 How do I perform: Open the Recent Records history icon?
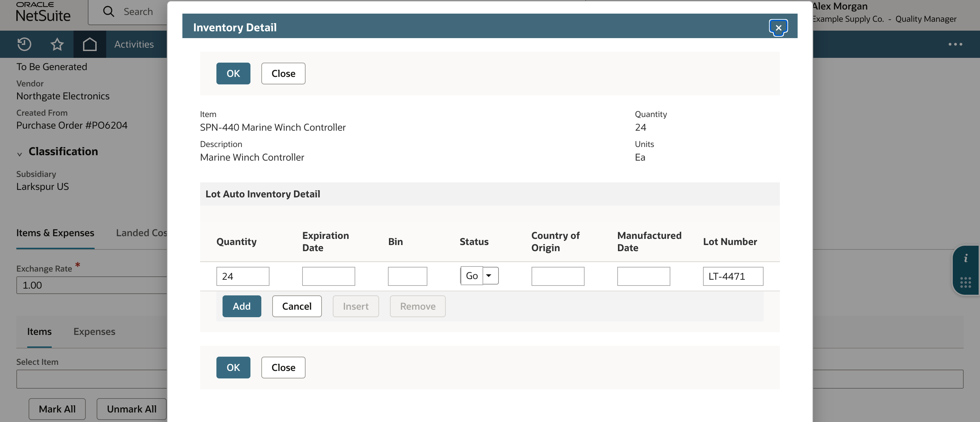pos(24,44)
